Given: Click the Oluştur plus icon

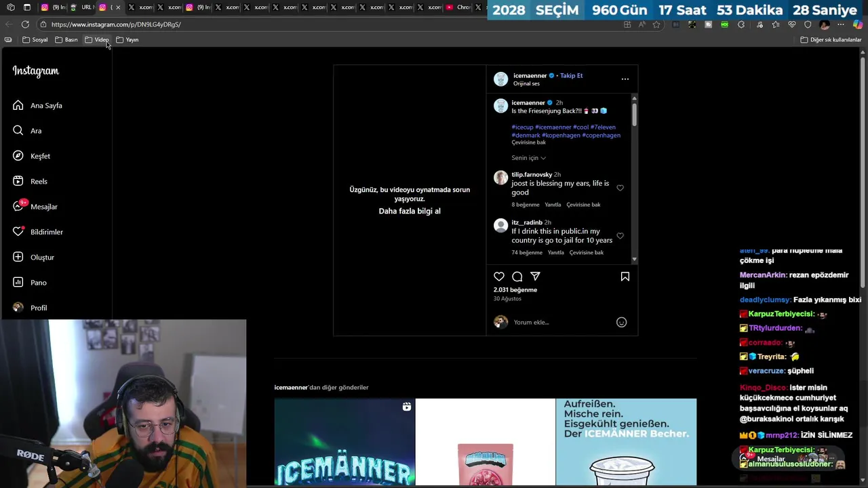Looking at the screenshot, I should coord(18,257).
